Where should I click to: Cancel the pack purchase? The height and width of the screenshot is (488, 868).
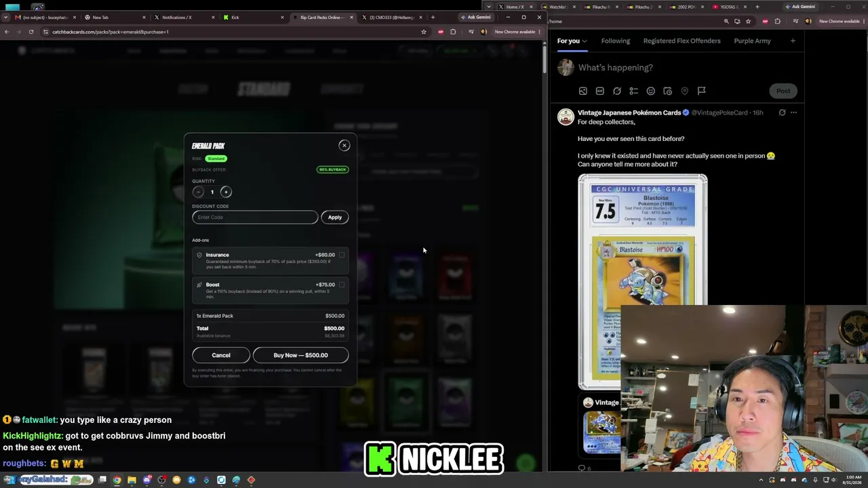221,355
